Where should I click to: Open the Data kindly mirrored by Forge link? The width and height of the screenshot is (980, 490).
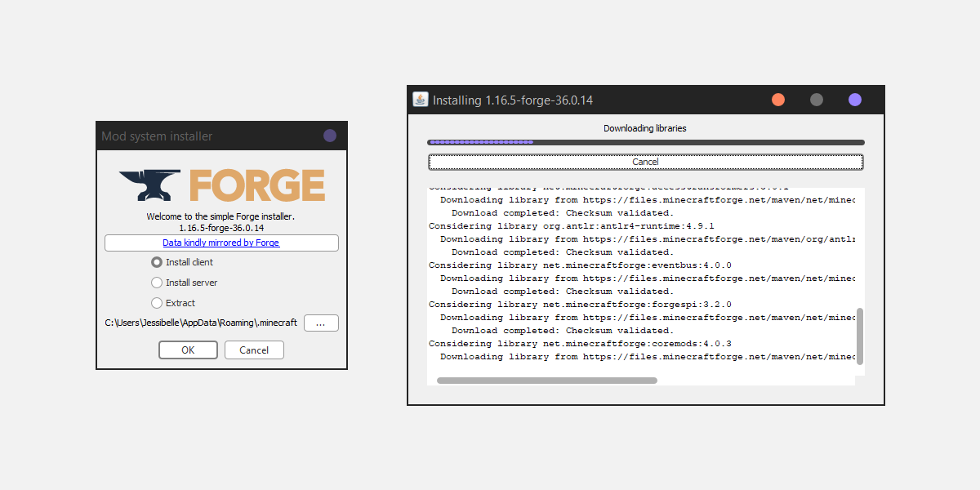point(221,243)
